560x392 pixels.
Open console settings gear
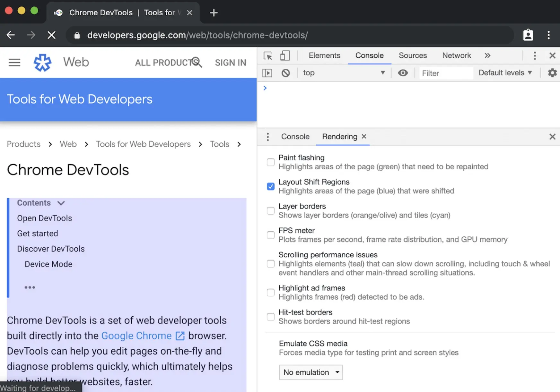(552, 73)
